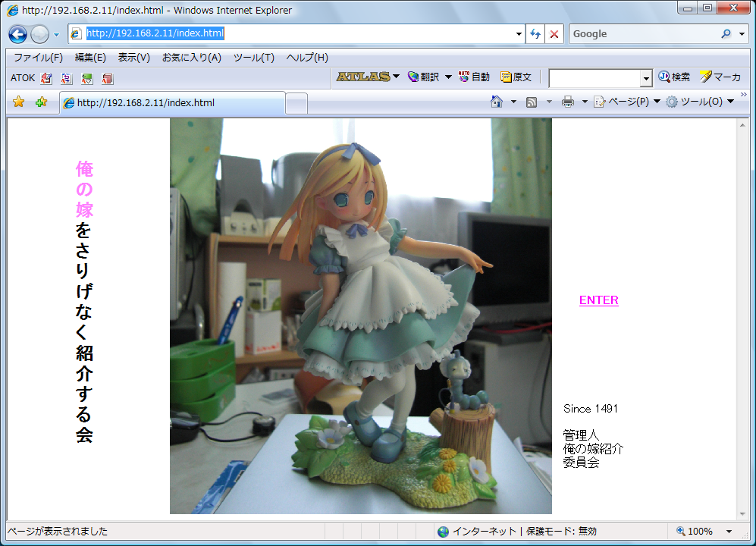The image size is (756, 546).
Task: Open the ファイル(F) menu
Action: click(38, 58)
